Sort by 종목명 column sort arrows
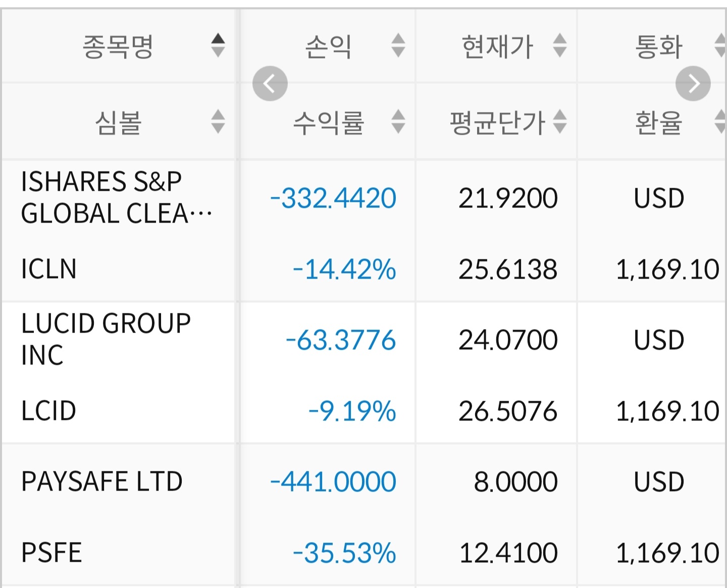 (x=218, y=45)
